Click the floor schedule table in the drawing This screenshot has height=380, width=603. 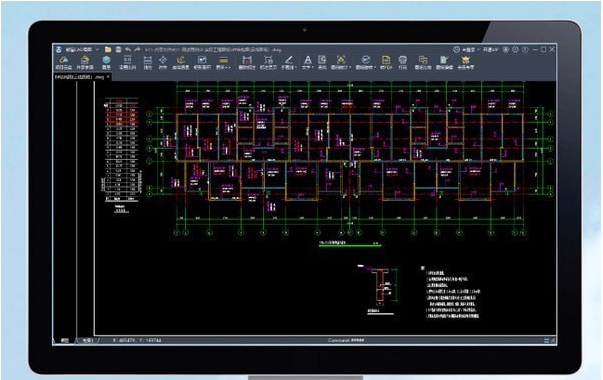pyautogui.click(x=121, y=150)
